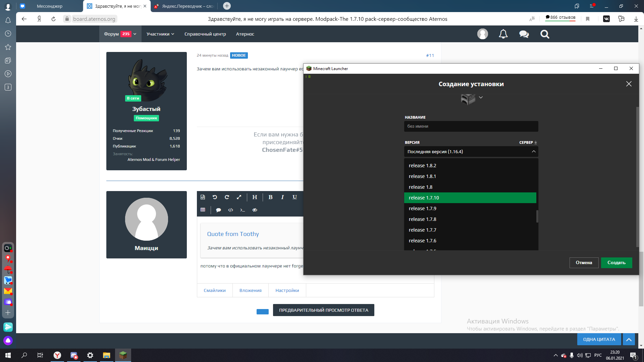
Task: Open forum conversations speech-bubbles icon
Action: pos(524,34)
